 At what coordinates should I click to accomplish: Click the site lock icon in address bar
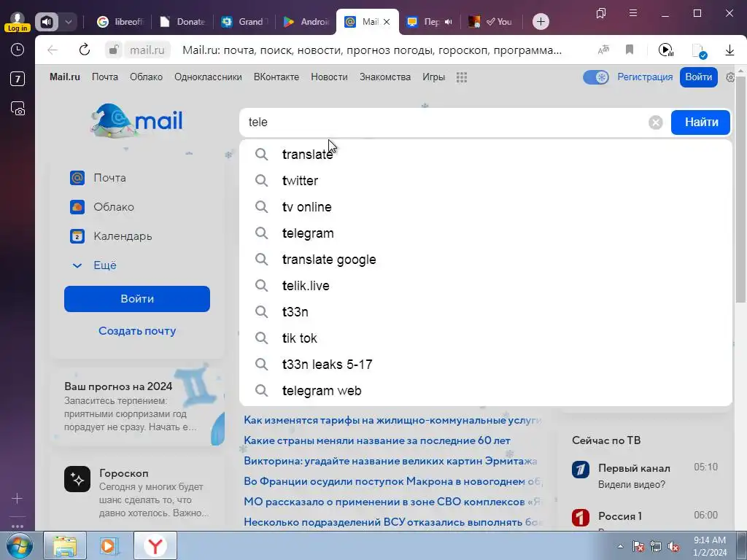(x=113, y=50)
